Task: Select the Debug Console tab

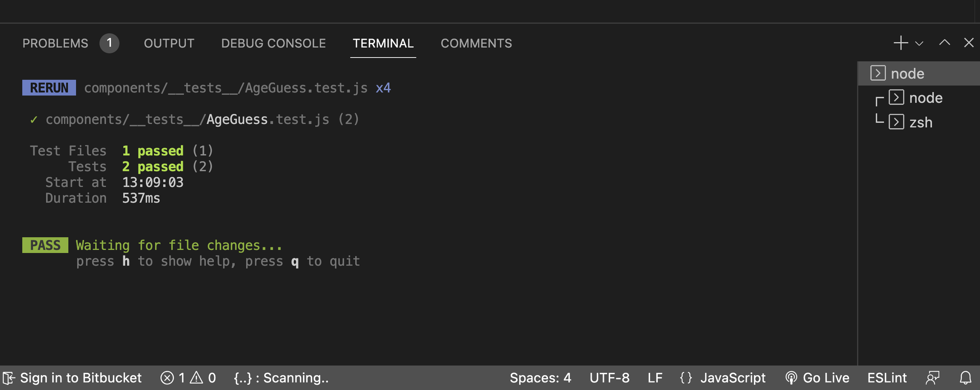Action: coord(273,43)
